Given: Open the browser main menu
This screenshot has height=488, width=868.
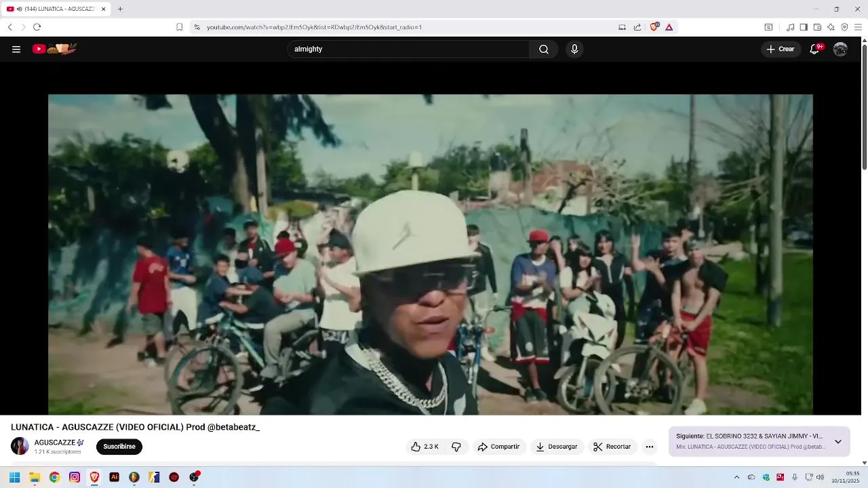Looking at the screenshot, I should pyautogui.click(x=859, y=27).
